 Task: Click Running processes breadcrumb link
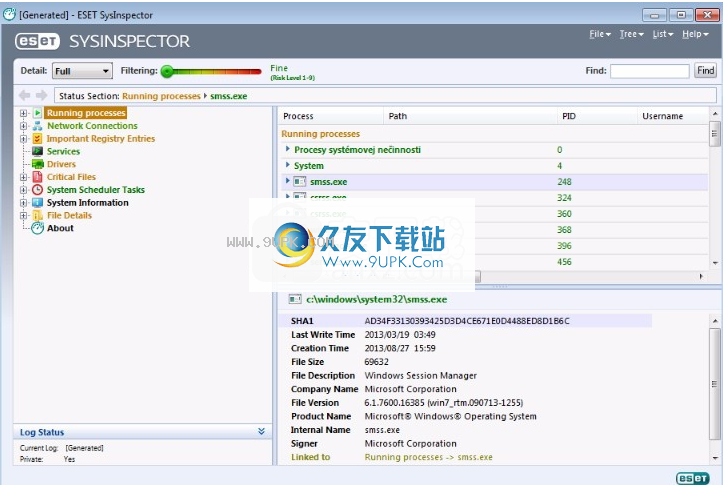[161, 96]
